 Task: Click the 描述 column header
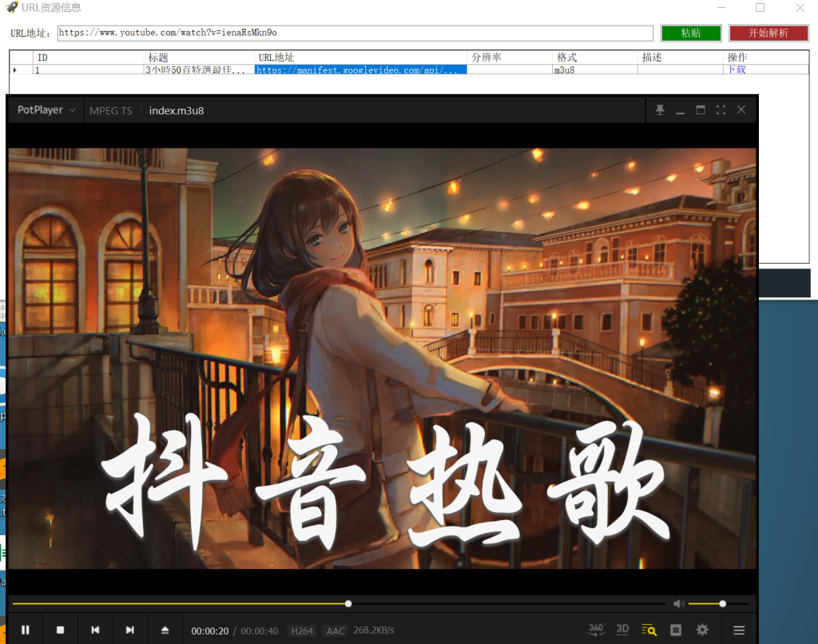(681, 58)
